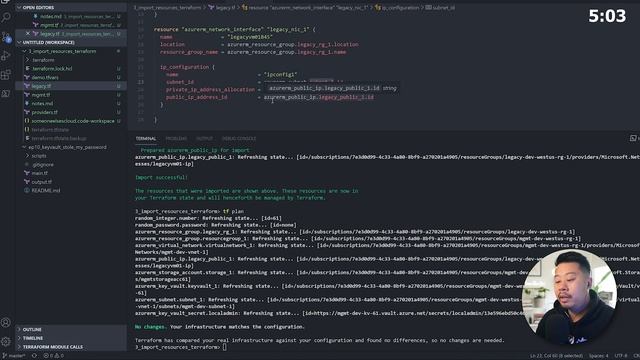Screen dimensions: 640x360
Task: Click "Import successful!" terminal text
Action: pyautogui.click(x=161, y=178)
